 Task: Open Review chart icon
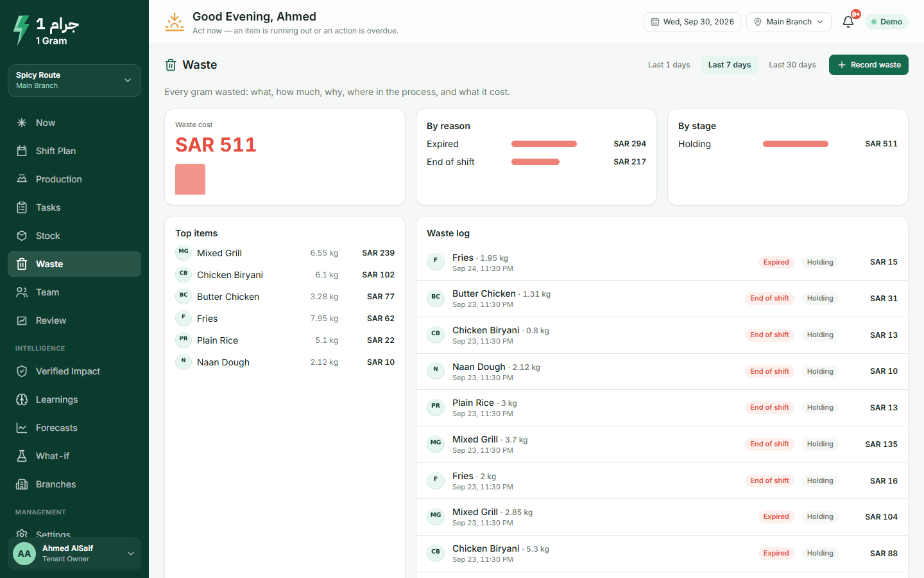[x=22, y=320]
